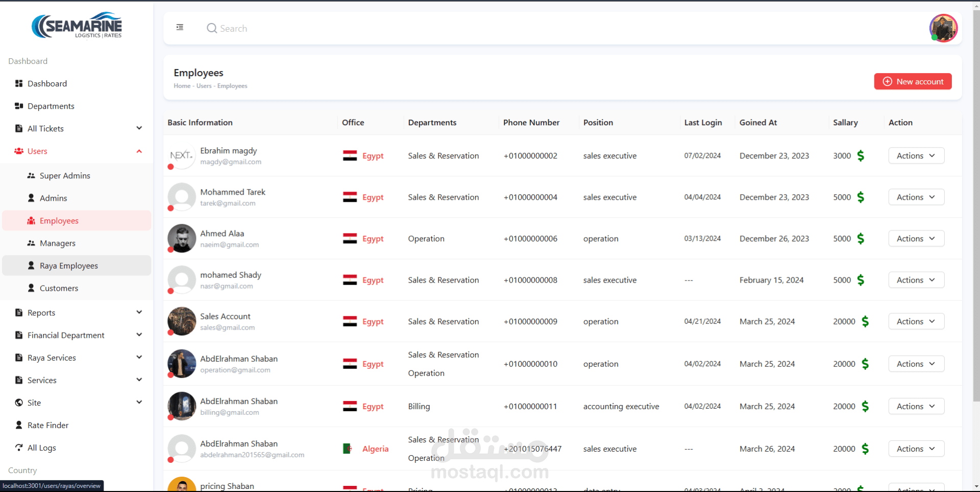Click the Super Admins icon
980x492 pixels.
pyautogui.click(x=31, y=176)
